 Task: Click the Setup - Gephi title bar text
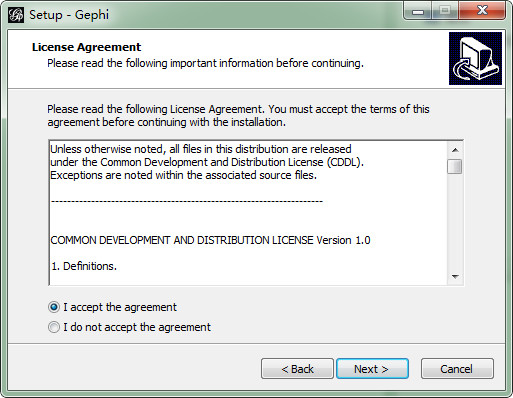click(x=69, y=15)
